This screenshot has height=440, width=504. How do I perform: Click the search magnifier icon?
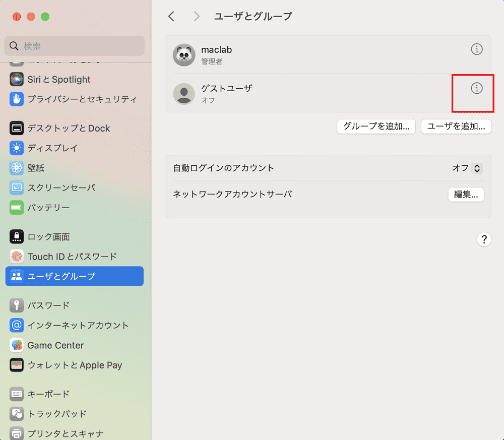(x=14, y=46)
